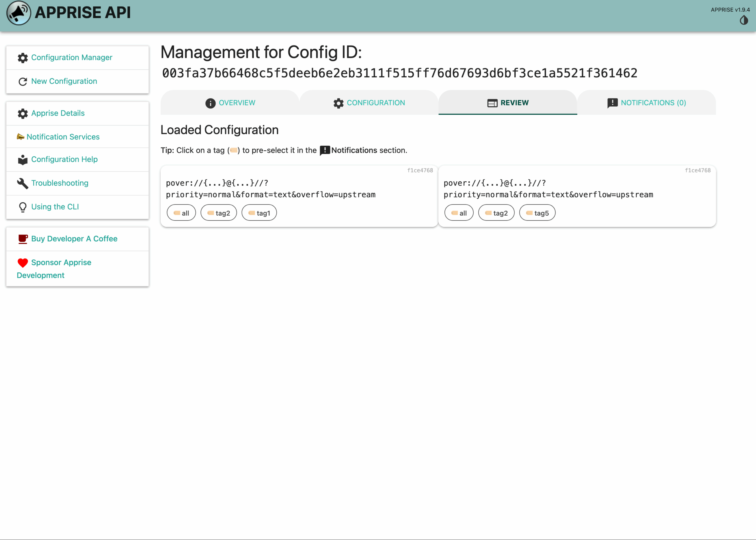Select the 'all' tag in first card
756x540 pixels.
pos(181,213)
